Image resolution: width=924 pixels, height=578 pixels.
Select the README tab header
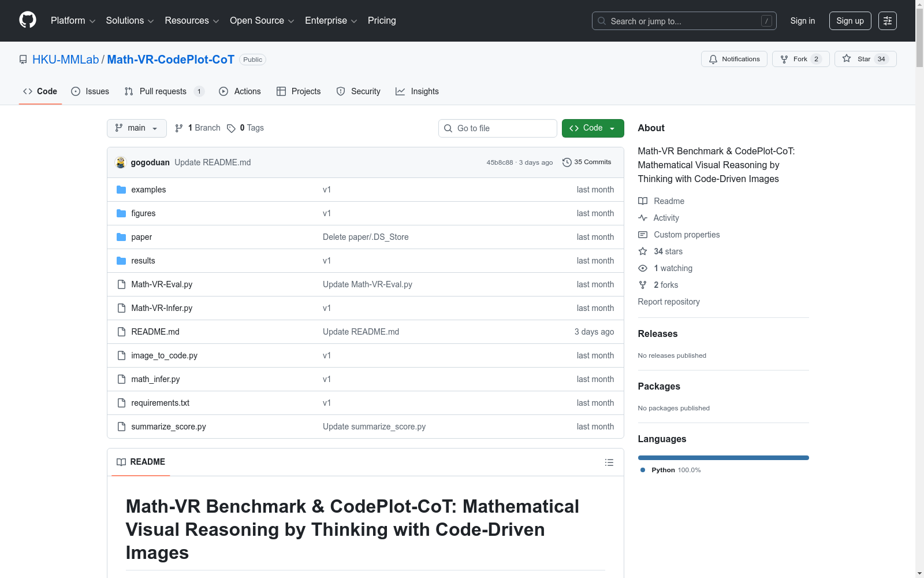(141, 462)
